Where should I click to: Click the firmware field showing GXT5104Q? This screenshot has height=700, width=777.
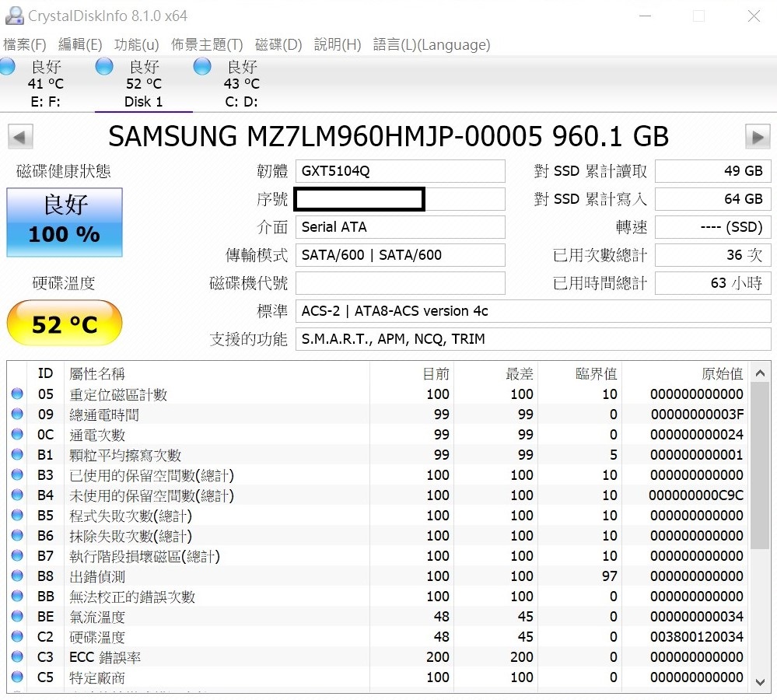coord(400,171)
